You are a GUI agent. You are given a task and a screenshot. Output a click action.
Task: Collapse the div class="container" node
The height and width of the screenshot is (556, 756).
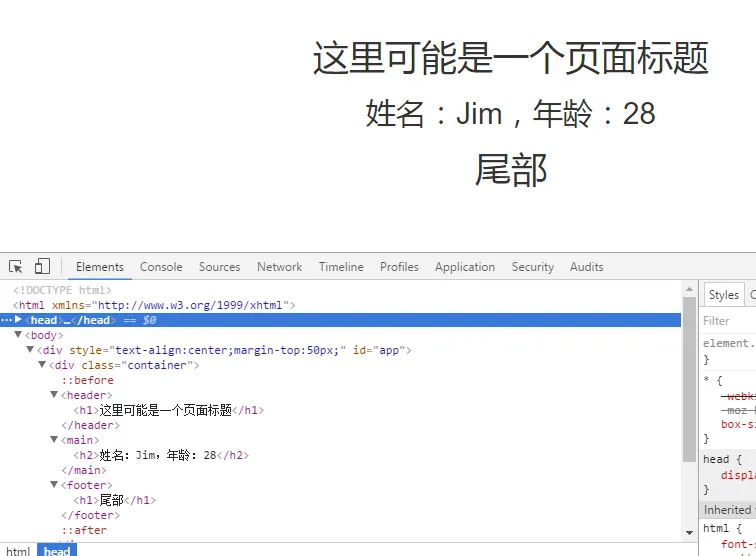[x=42, y=364]
